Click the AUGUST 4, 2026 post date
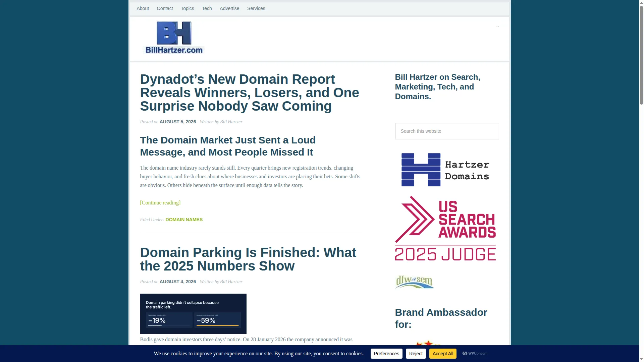Screen dimensions: 644x362 tap(178, 282)
